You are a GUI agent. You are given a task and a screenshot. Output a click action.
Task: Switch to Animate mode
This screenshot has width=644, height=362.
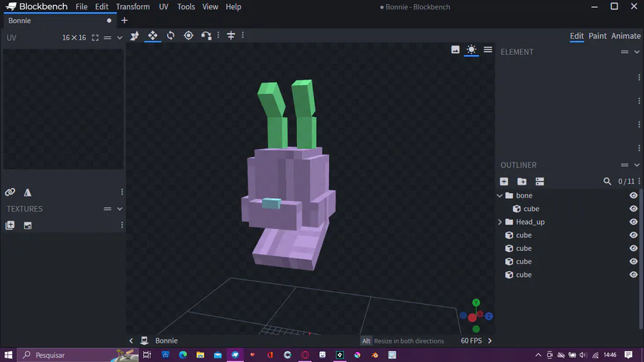[x=625, y=36]
